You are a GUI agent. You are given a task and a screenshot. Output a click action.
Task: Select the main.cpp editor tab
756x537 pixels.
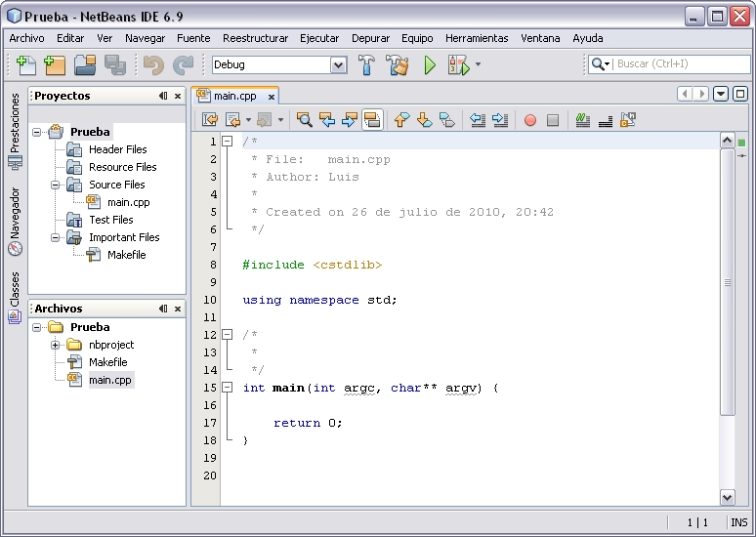[235, 96]
